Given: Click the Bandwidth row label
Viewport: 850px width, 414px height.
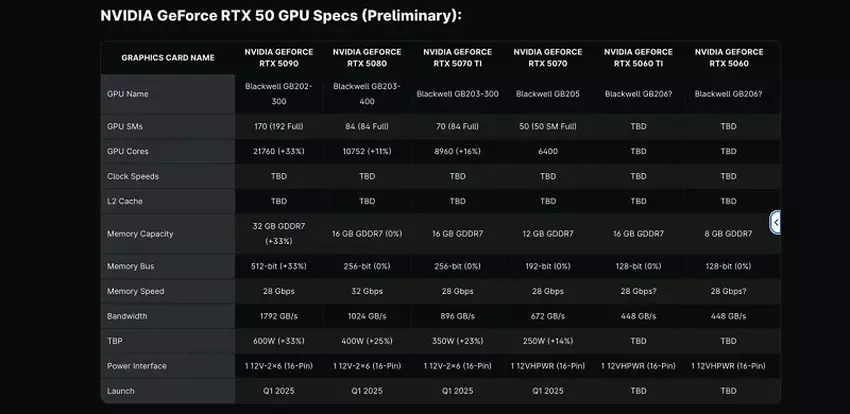Looking at the screenshot, I should click(x=129, y=316).
